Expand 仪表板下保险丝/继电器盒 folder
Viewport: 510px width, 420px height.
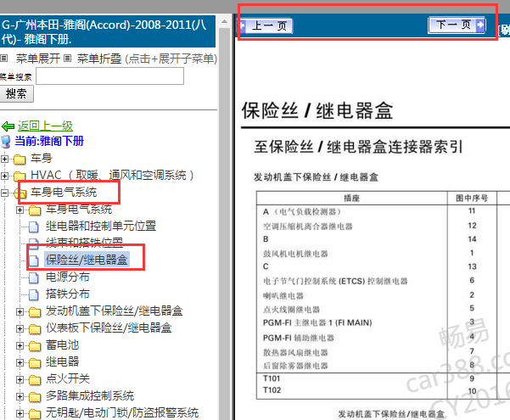(x=20, y=328)
